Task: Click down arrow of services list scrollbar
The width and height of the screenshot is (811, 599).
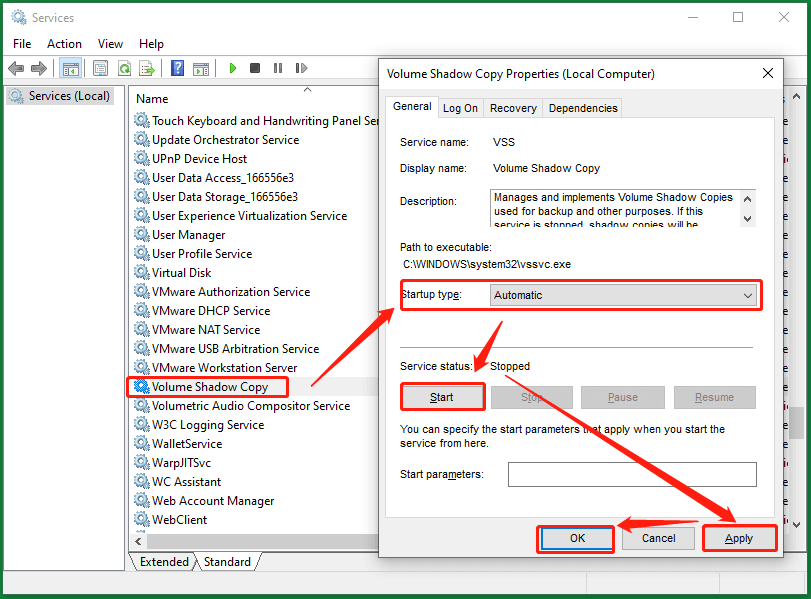Action: coord(797,525)
